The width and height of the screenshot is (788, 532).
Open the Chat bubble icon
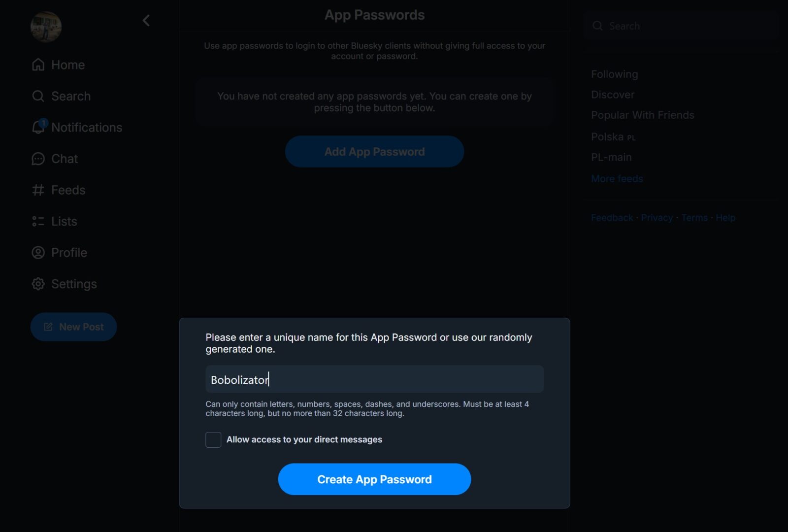point(38,159)
